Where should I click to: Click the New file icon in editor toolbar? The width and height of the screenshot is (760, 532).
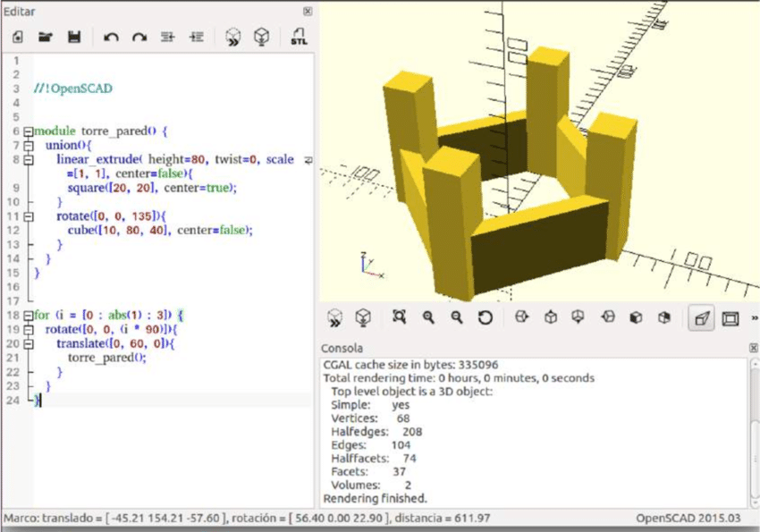pos(17,38)
